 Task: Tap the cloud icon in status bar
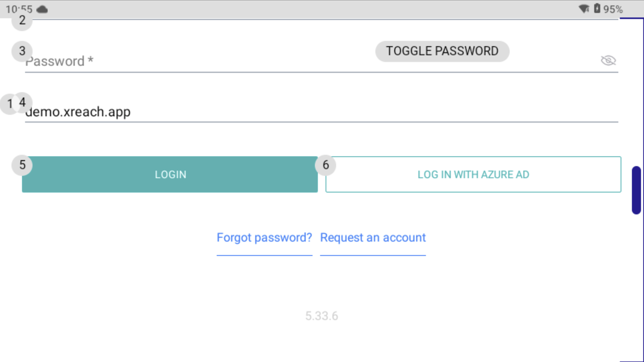pos(42,10)
